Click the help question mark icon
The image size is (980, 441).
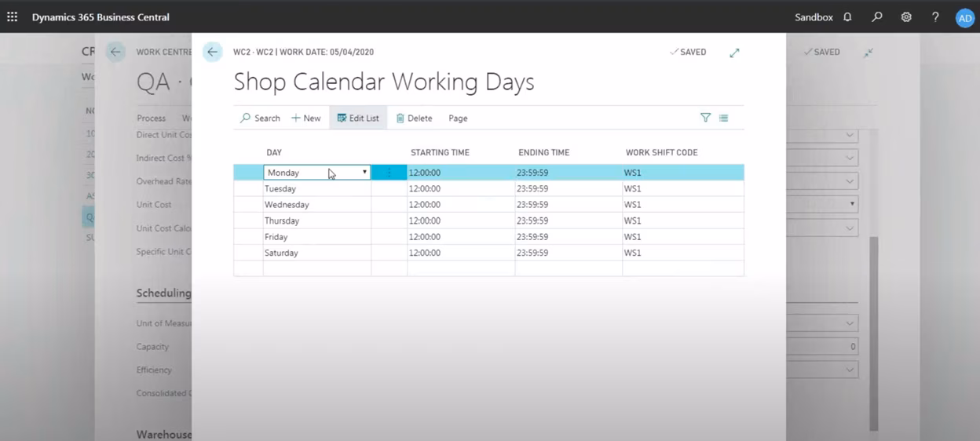pos(935,16)
